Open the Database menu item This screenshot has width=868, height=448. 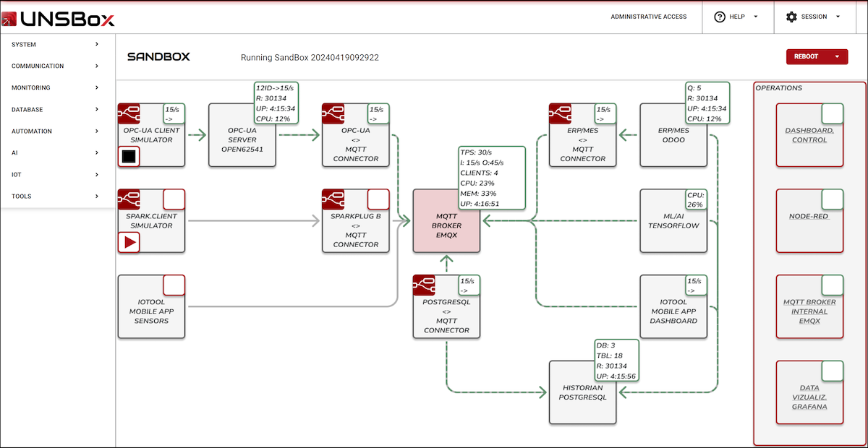click(27, 110)
